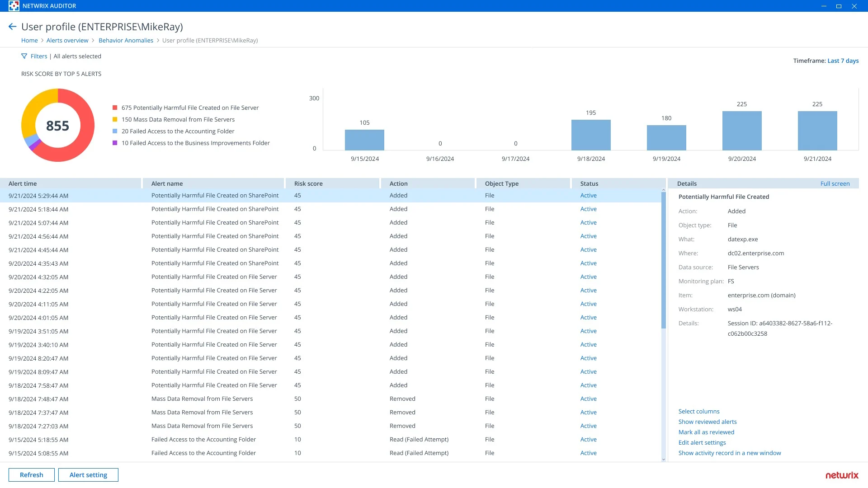
Task: Click Active status for 9/15/2024 5:08:55 AM alert
Action: [588, 453]
